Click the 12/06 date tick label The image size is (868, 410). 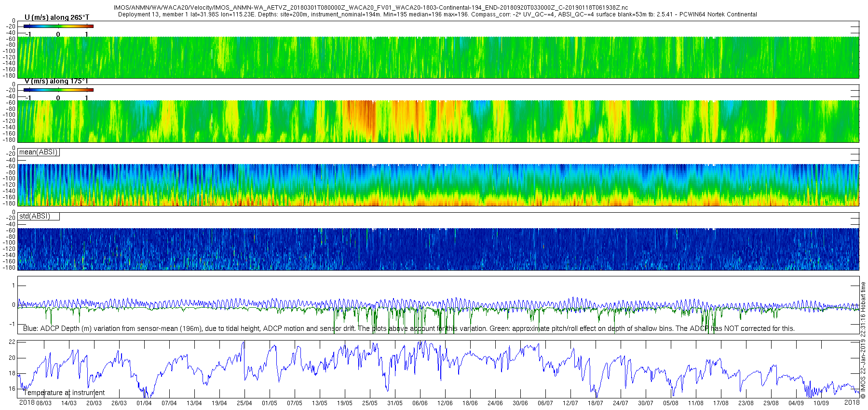(x=445, y=403)
